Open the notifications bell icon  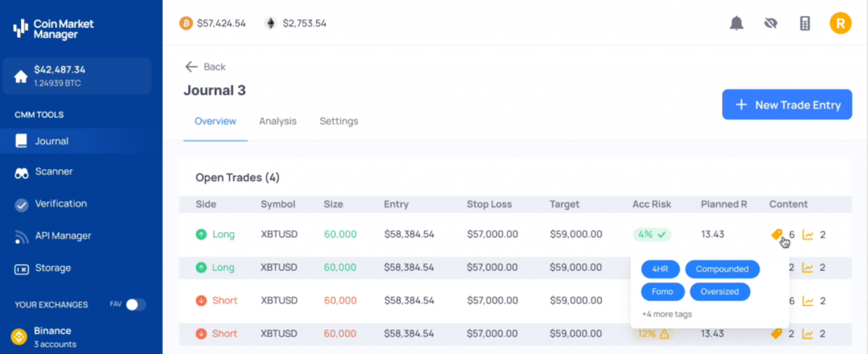(737, 23)
